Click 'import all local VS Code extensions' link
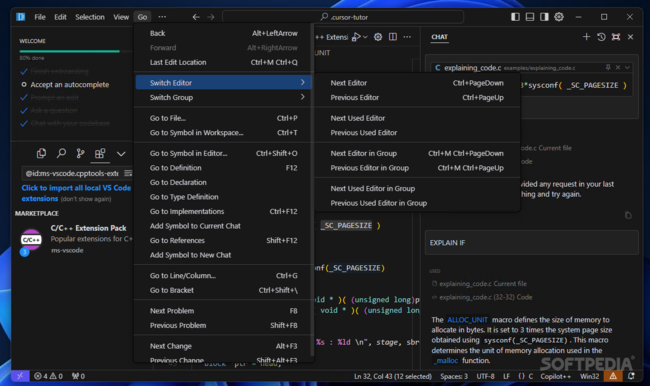Image resolution: width=650 pixels, height=386 pixels. coord(76,193)
